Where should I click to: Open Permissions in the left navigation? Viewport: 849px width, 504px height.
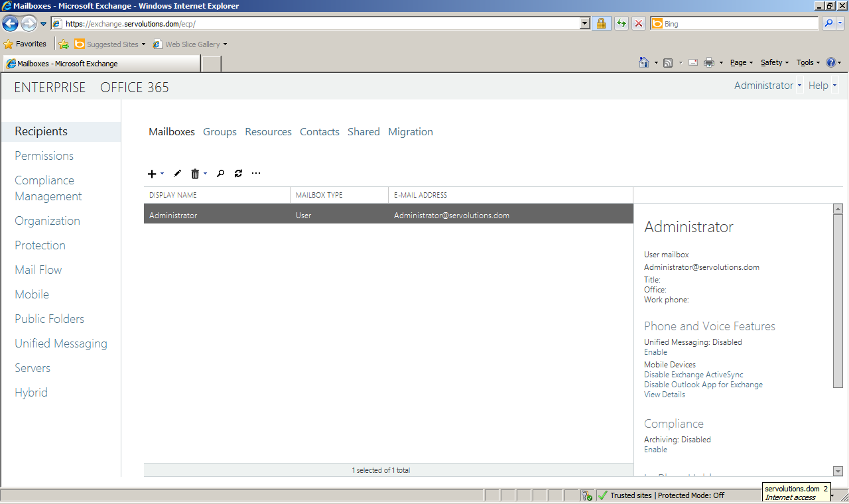tap(44, 156)
